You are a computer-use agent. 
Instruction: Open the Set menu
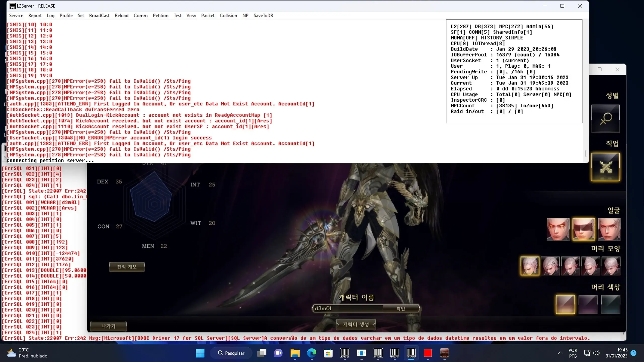(81, 16)
